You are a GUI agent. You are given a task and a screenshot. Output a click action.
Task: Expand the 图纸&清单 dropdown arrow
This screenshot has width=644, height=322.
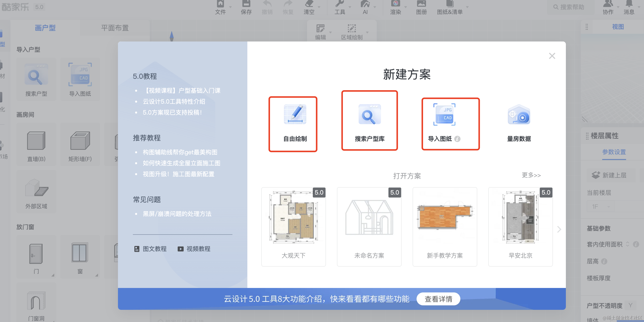point(467,7)
